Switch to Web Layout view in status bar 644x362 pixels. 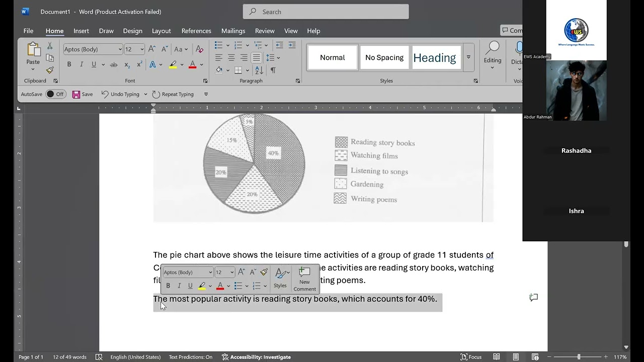pyautogui.click(x=535, y=357)
